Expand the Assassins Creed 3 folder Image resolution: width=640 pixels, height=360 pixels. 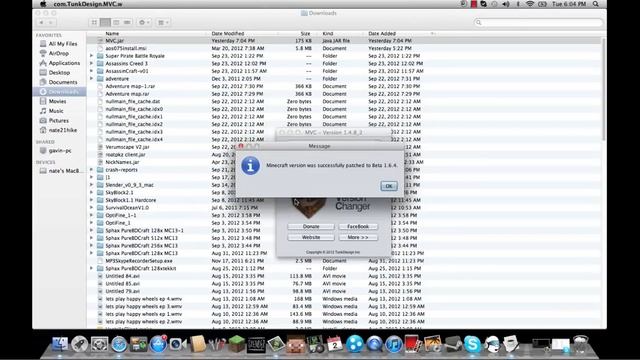point(91,64)
